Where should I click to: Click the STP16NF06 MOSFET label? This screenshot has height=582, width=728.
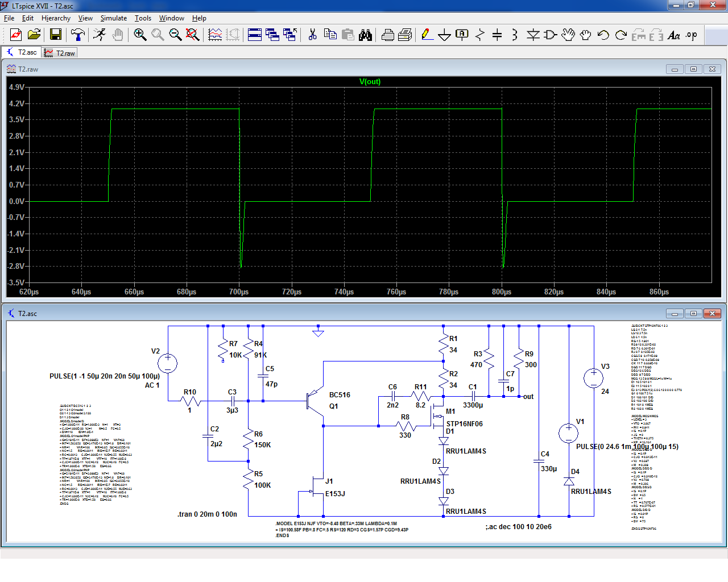pyautogui.click(x=464, y=424)
